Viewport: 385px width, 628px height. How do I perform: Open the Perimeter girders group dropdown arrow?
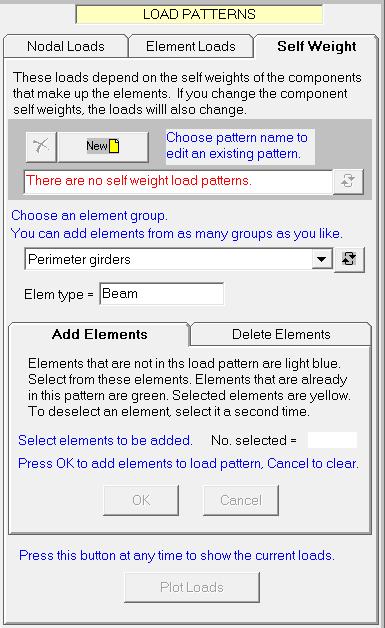click(x=321, y=259)
